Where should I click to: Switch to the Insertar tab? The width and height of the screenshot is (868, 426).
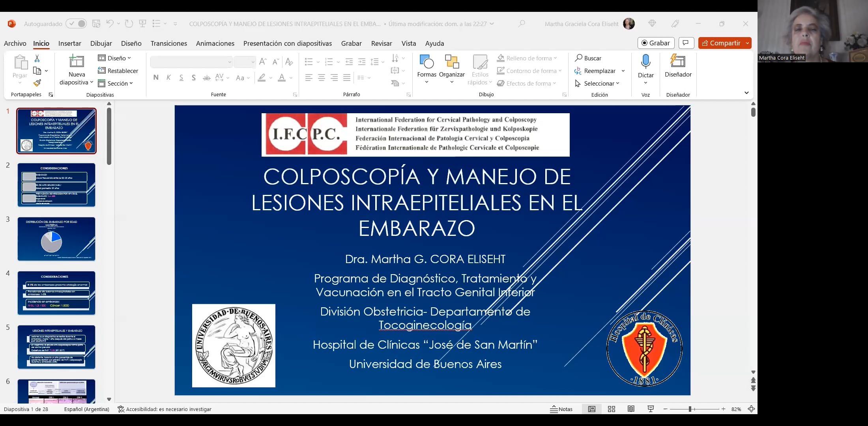(70, 43)
